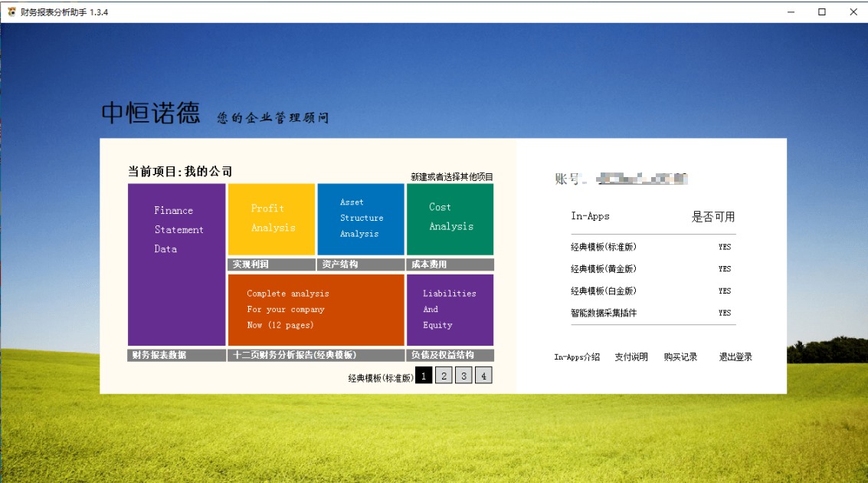Open the green Cost Analysis tile
Screen dimensions: 868x483
[450, 219]
